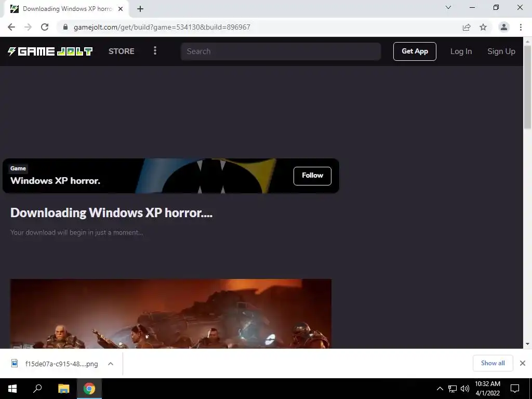Click the Game Jolt logo
This screenshot has height=399, width=532.
pyautogui.click(x=50, y=51)
